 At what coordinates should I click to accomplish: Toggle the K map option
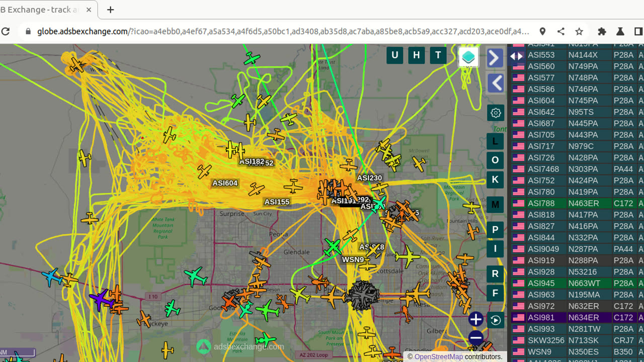[x=495, y=179]
